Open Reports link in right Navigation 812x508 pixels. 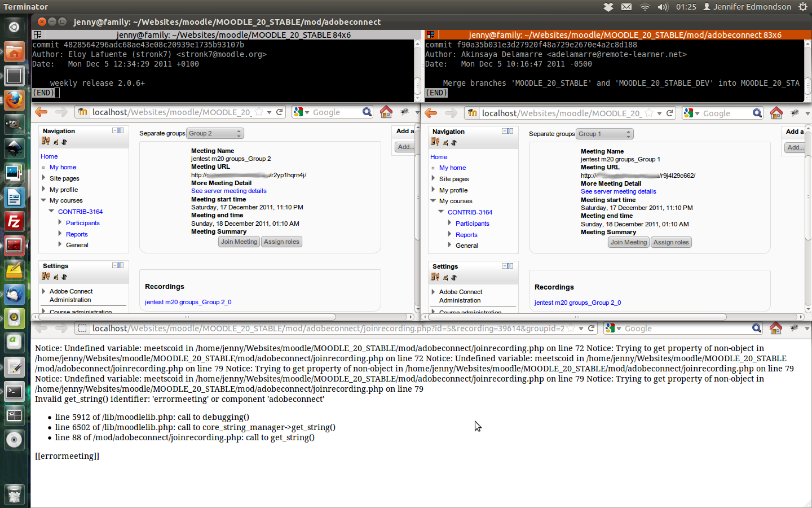(466, 235)
